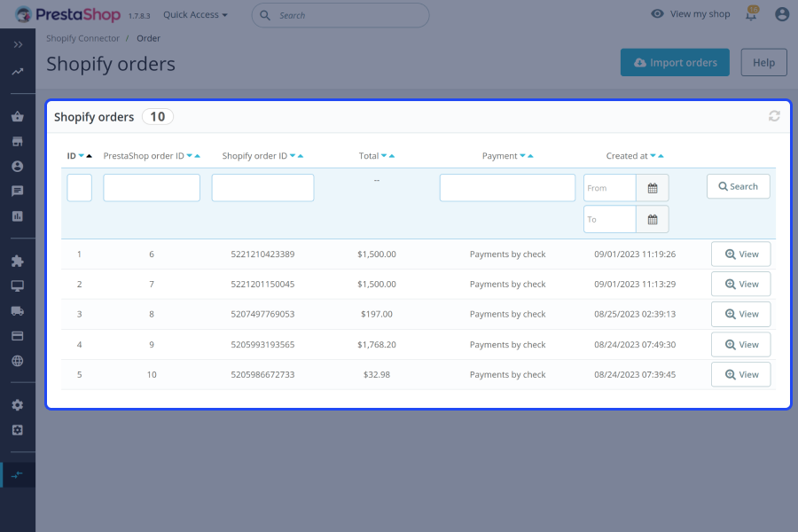This screenshot has width=798, height=532.
Task: Open calendar picker for To date
Action: click(653, 220)
